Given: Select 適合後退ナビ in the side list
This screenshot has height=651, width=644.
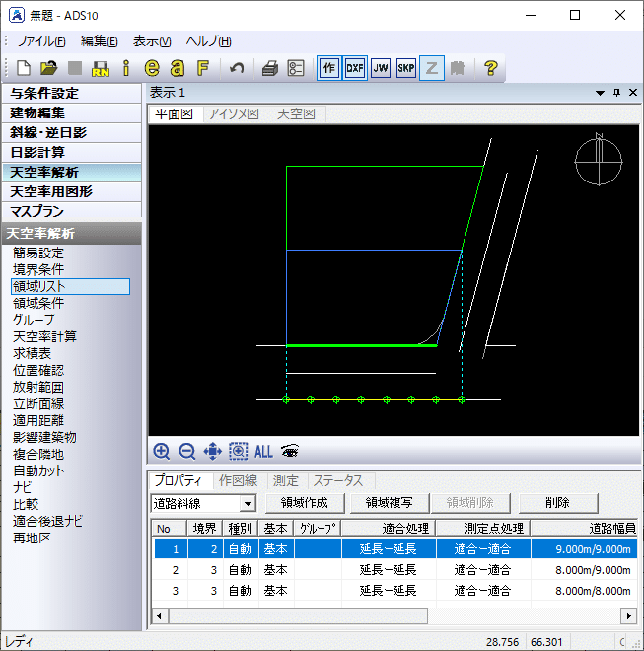Looking at the screenshot, I should [47, 521].
